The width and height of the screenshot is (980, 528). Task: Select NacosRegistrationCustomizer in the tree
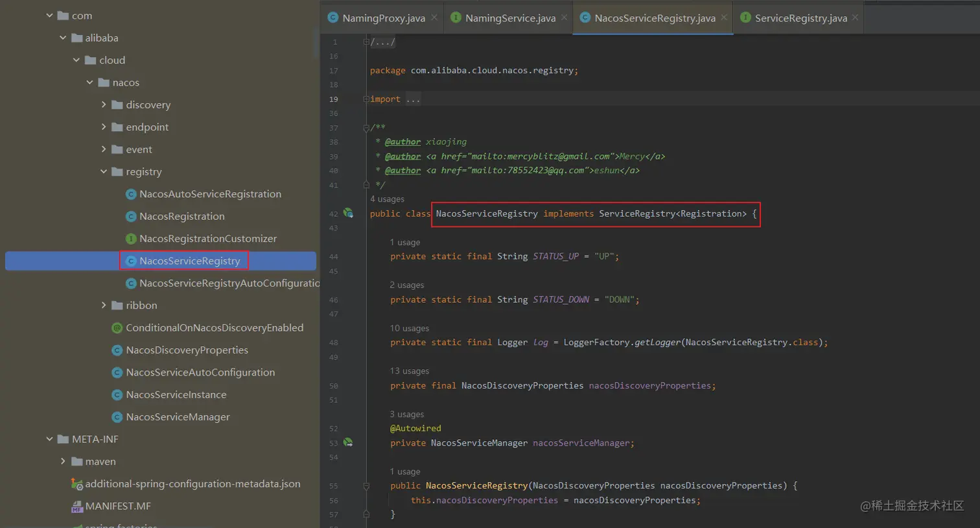[x=208, y=239]
